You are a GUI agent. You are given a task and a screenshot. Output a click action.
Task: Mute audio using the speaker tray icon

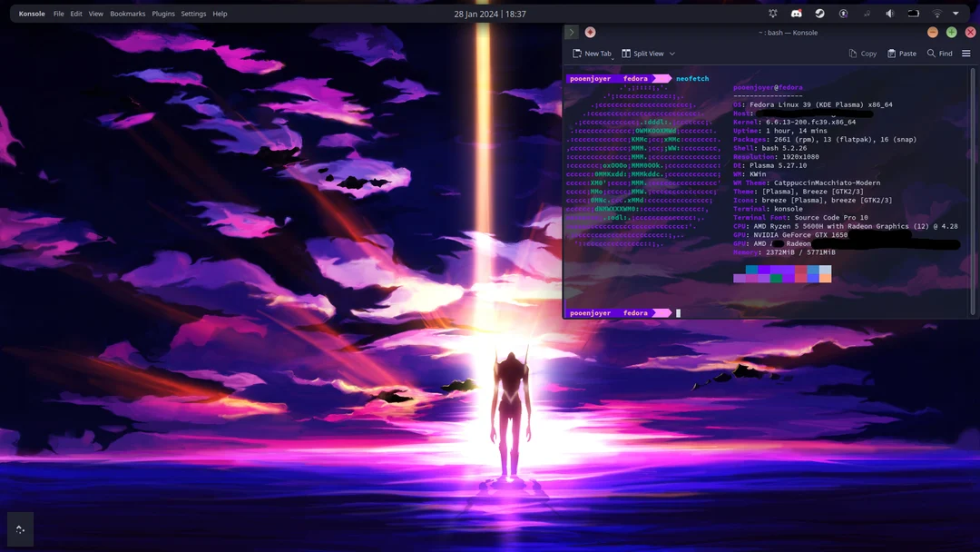click(x=889, y=14)
